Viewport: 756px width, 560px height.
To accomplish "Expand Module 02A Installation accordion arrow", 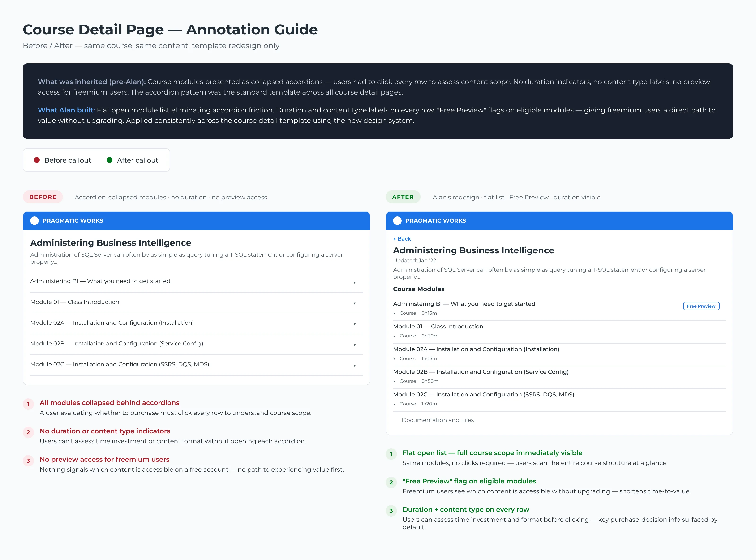I will click(x=354, y=324).
